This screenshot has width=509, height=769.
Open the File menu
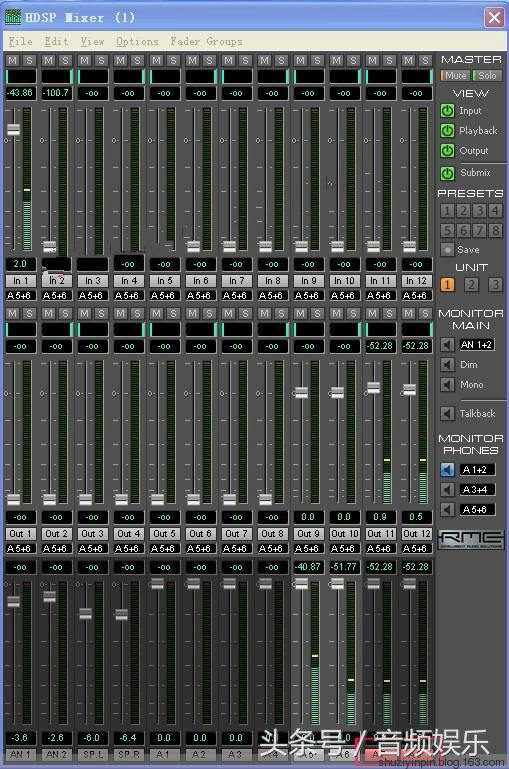coord(21,42)
